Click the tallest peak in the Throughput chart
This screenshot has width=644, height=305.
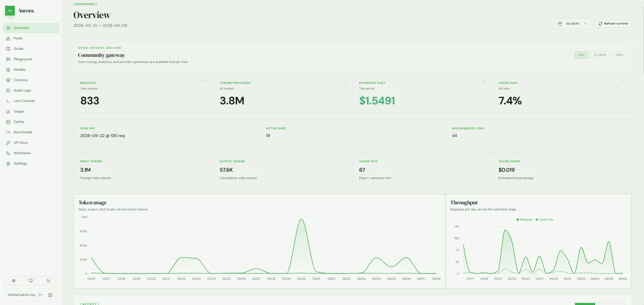[x=505, y=230]
